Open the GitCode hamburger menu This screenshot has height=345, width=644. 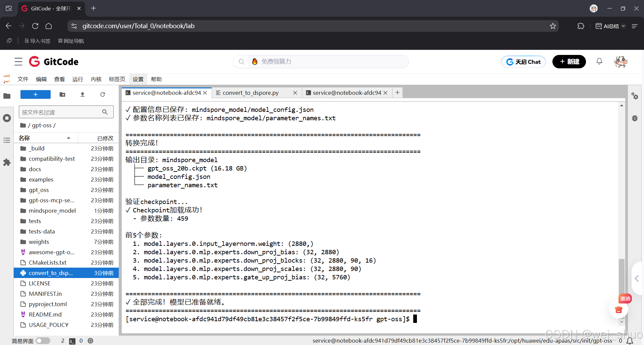point(18,62)
